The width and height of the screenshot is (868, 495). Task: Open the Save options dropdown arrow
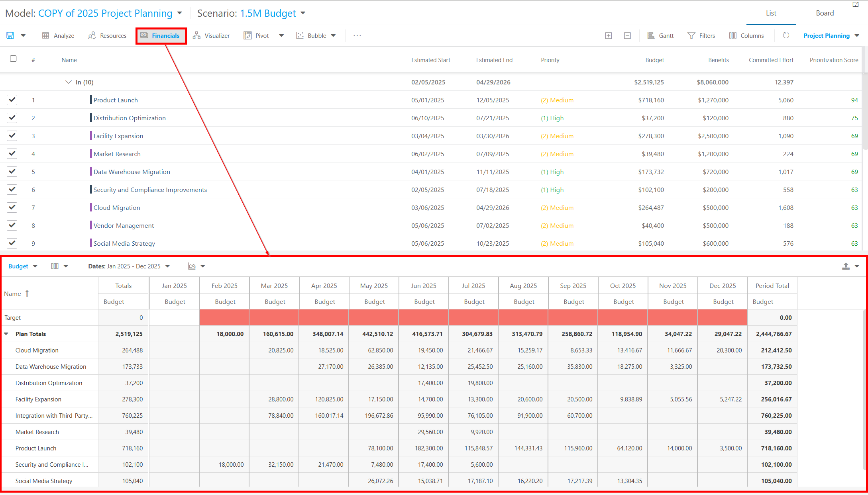23,35
